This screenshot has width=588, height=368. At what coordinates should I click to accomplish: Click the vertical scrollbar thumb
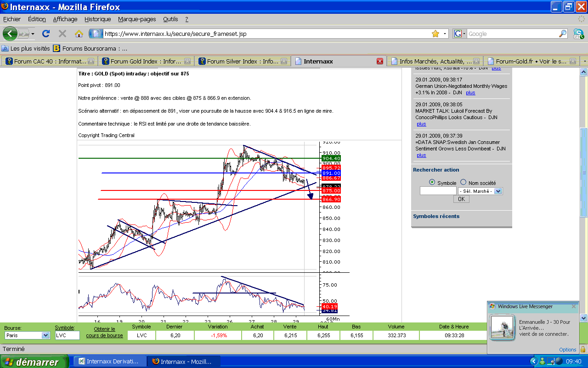[x=583, y=172]
